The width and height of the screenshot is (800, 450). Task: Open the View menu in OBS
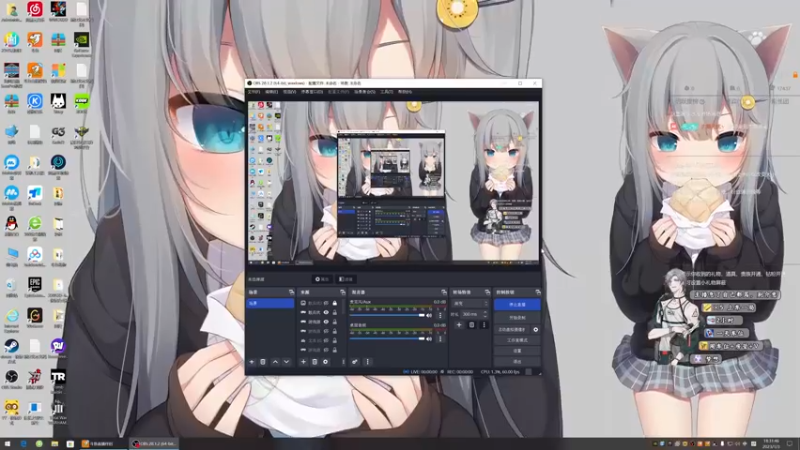click(x=289, y=92)
